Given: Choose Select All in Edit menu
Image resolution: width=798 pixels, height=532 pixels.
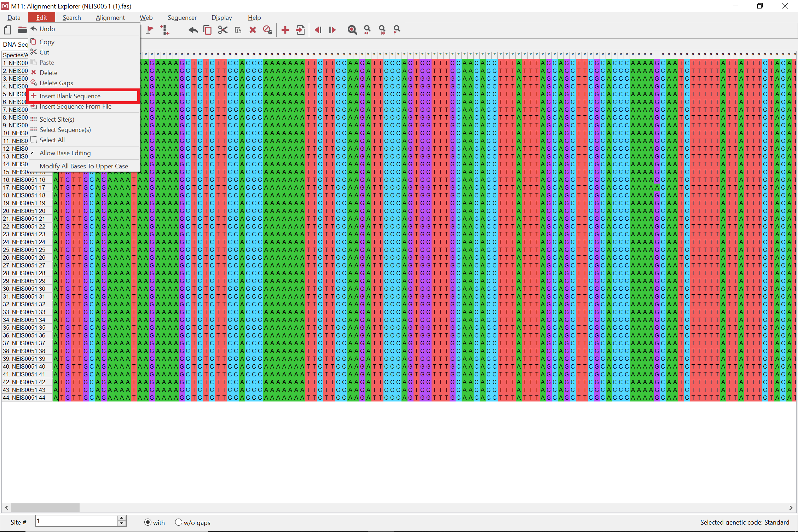Looking at the screenshot, I should pyautogui.click(x=84, y=140).
